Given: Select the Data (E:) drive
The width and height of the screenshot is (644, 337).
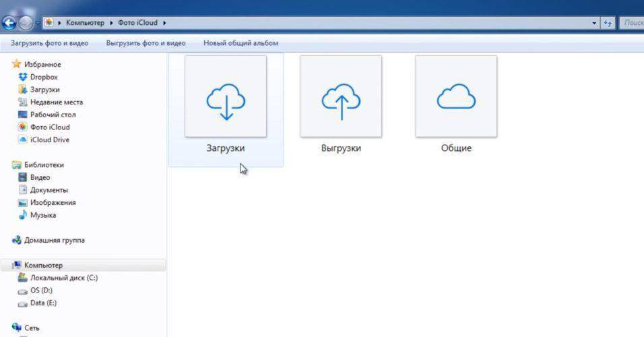Looking at the screenshot, I should 43,303.
